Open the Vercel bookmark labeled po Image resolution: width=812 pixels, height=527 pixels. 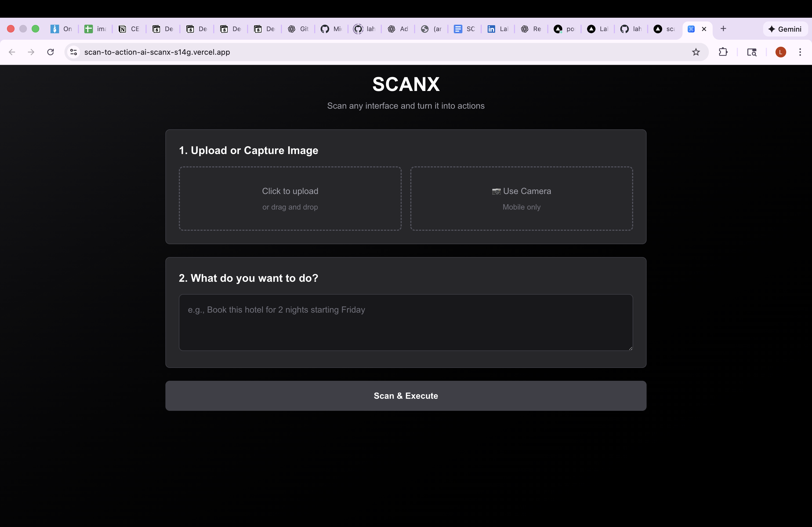[564, 29]
